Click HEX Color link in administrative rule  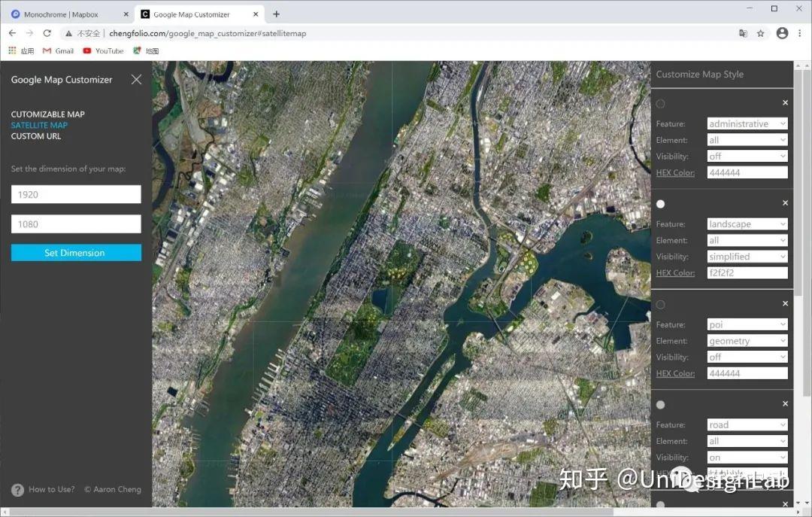pos(675,172)
